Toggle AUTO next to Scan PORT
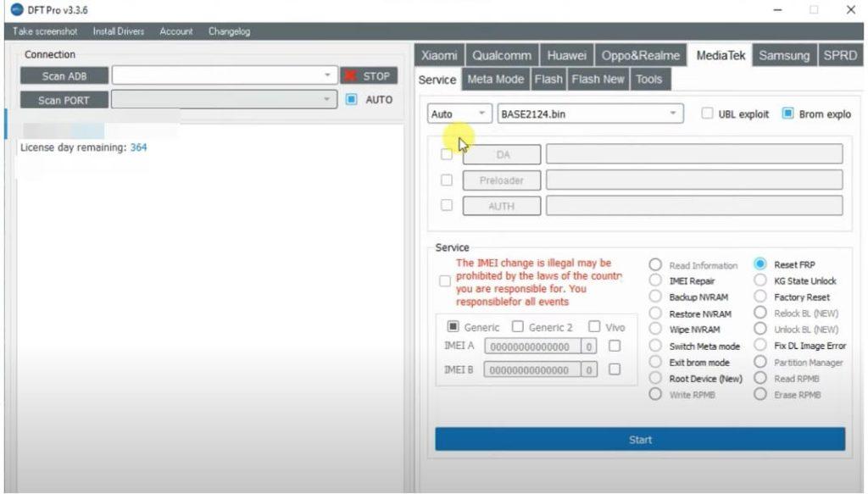This screenshot has height=494, width=868. [x=350, y=99]
